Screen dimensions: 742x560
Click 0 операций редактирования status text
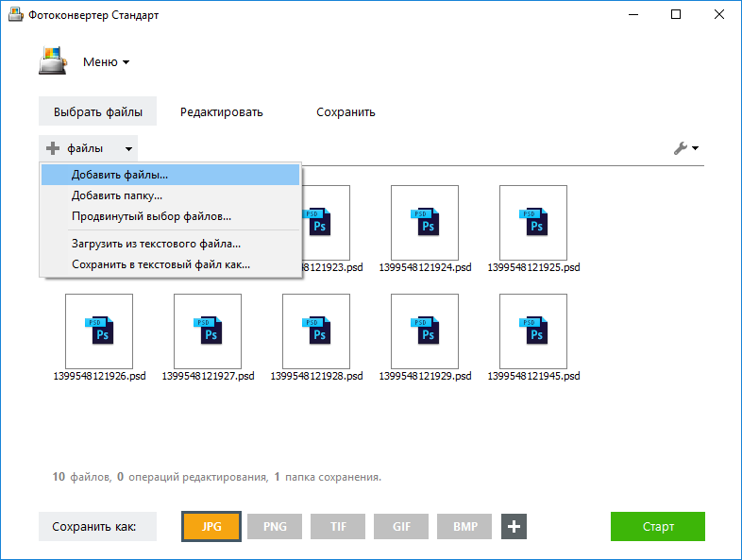193,477
